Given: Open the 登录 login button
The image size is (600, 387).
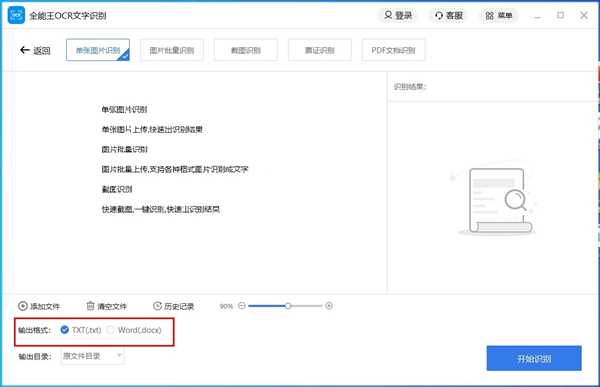Looking at the screenshot, I should point(398,15).
